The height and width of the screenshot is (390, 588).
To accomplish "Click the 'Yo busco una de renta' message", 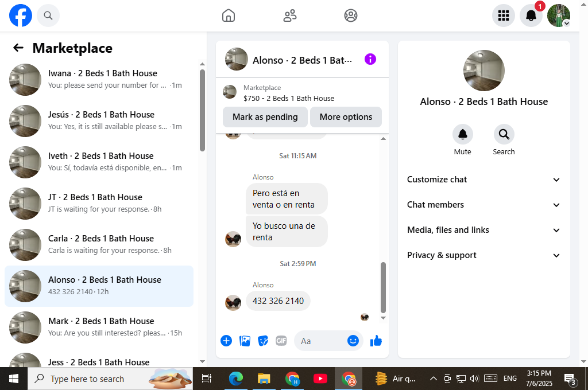I will [x=287, y=232].
